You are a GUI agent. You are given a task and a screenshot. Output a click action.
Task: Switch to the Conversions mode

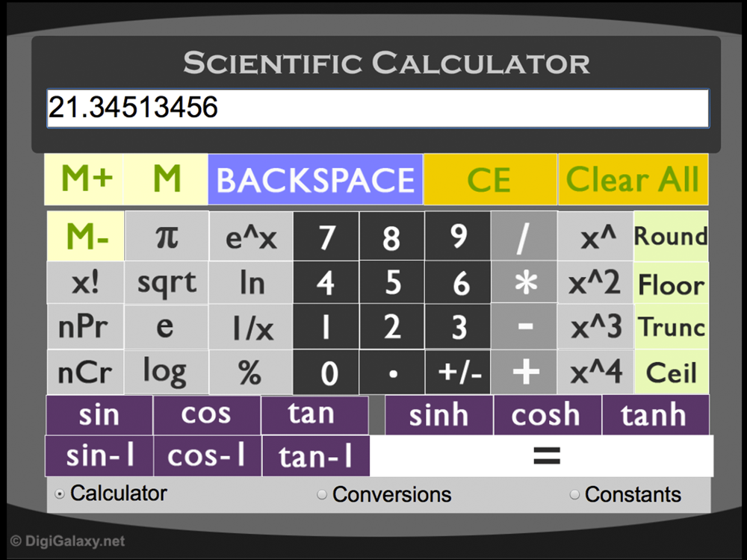[322, 495]
